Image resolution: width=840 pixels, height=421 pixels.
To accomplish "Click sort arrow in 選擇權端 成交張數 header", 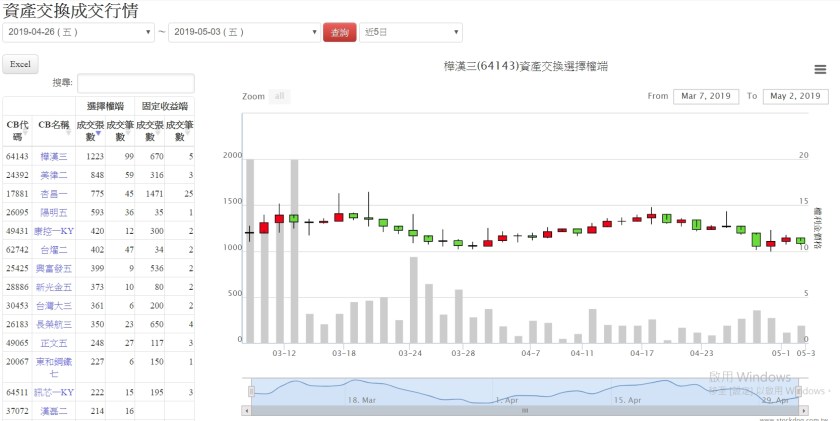I will [99, 134].
